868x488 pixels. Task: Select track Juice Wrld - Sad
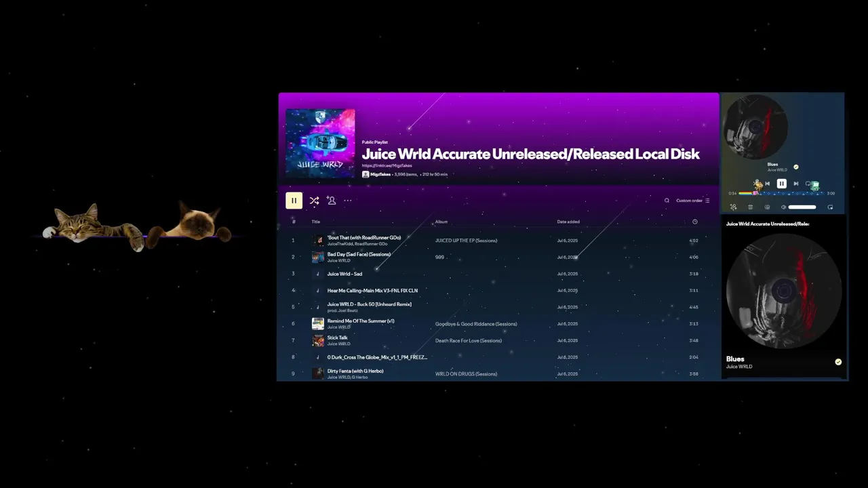click(344, 274)
